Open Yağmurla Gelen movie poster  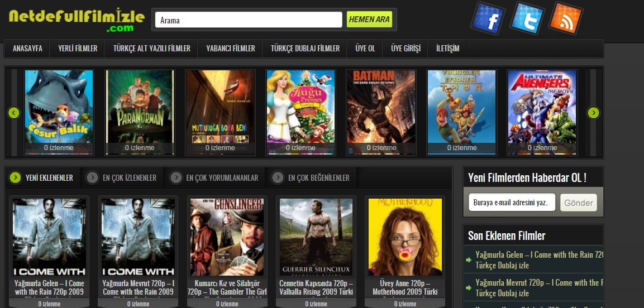[49, 237]
